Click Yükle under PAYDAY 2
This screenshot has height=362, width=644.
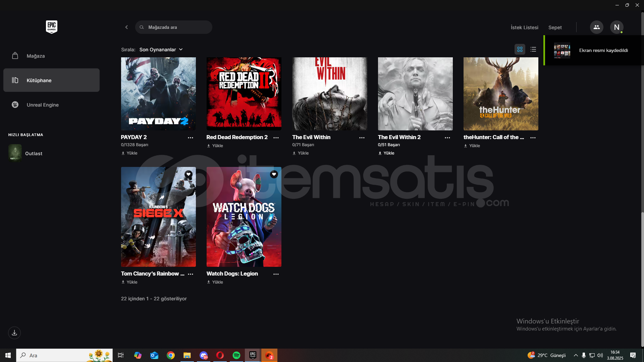coord(129,153)
